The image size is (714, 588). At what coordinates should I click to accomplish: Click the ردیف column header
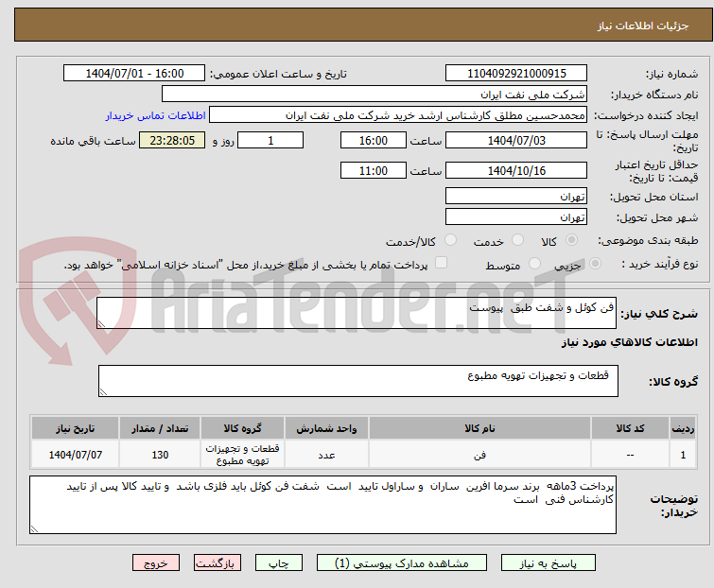[683, 428]
